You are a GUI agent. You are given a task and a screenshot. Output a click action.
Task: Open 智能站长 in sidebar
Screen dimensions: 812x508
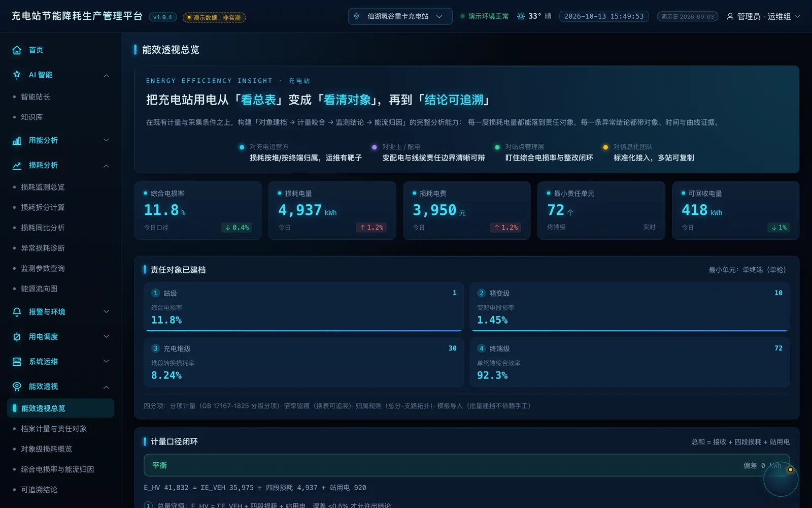coord(60,97)
